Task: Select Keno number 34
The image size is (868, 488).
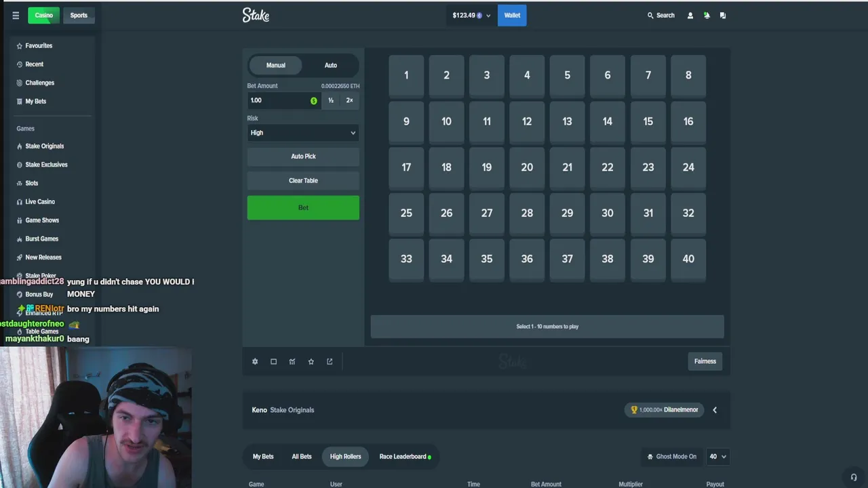Action: click(x=446, y=259)
